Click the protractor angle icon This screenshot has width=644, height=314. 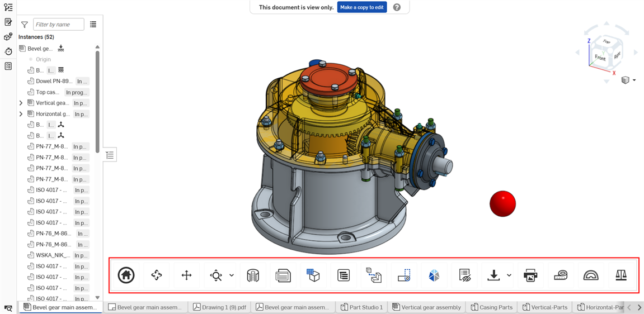tap(590, 275)
